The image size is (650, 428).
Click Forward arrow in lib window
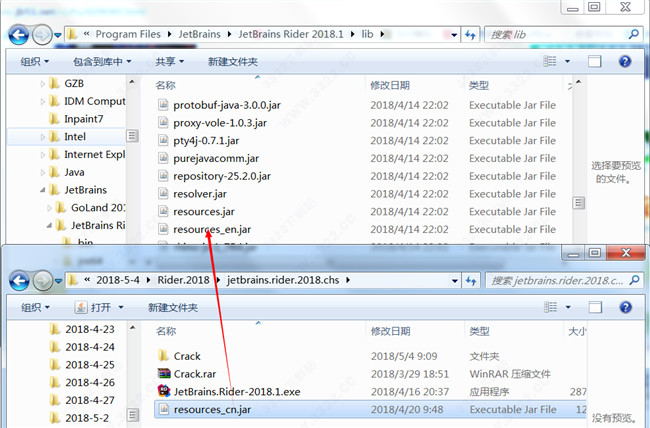pos(42,35)
